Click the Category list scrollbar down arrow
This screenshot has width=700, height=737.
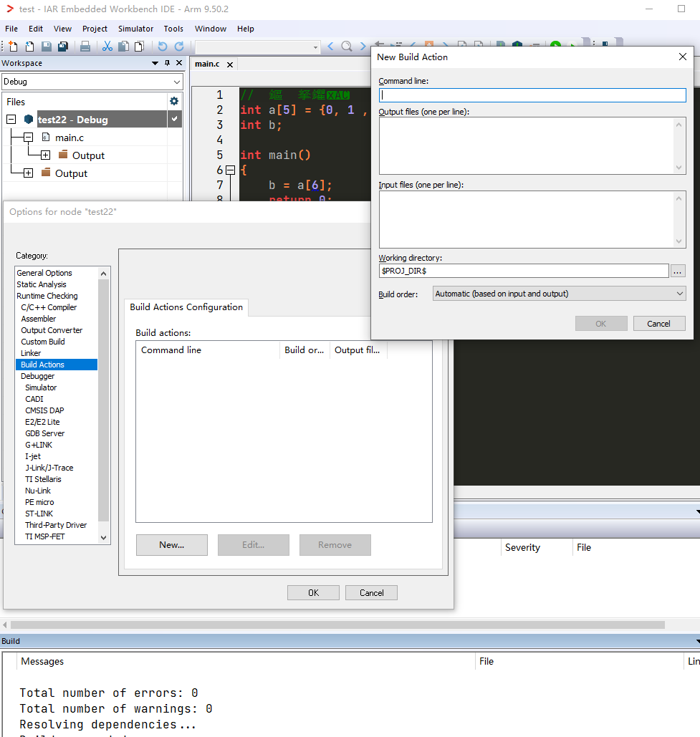[103, 537]
